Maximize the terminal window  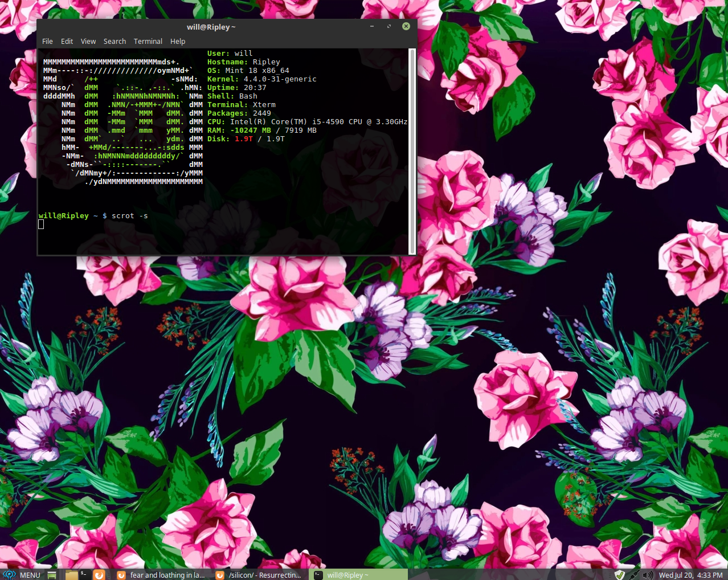coord(389,27)
